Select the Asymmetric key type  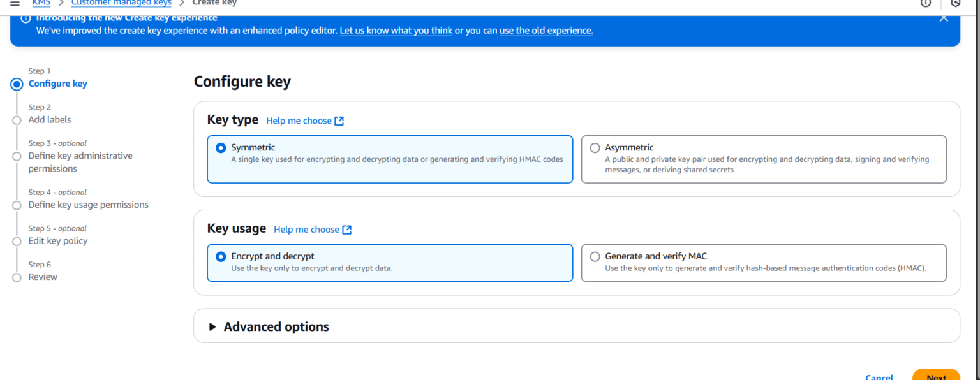[x=595, y=147]
